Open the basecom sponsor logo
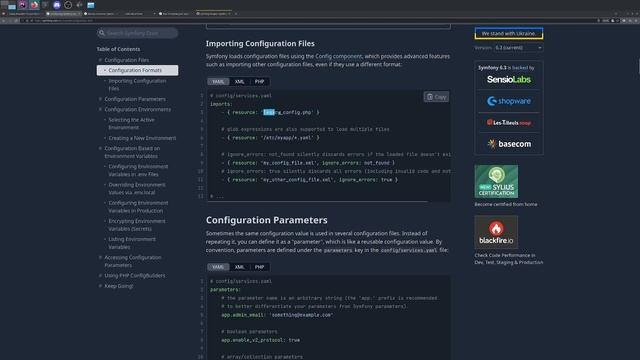 coord(509,144)
